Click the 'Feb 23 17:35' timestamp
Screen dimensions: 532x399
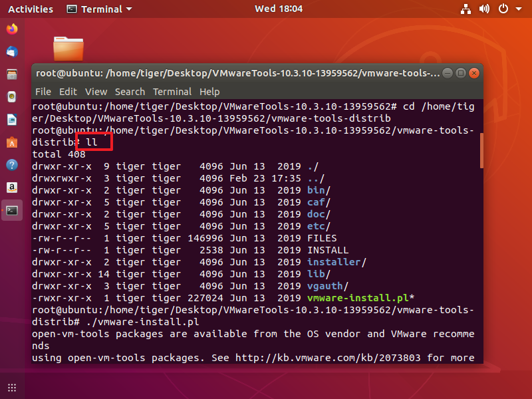pos(265,178)
